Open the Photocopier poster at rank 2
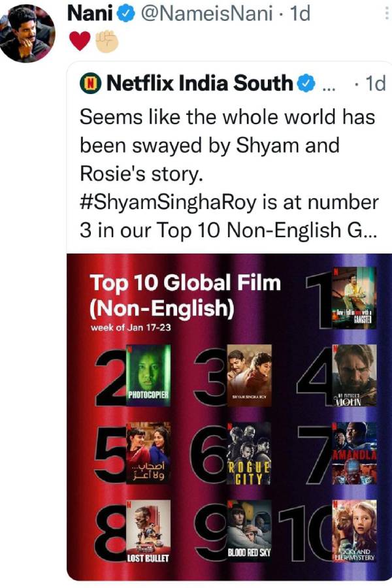The image size is (392, 588). tap(148, 375)
